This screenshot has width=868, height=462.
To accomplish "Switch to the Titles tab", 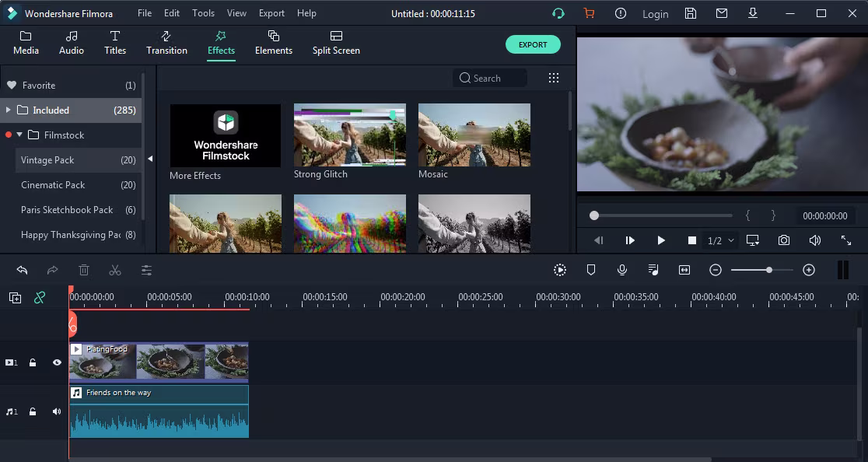I will [115, 43].
